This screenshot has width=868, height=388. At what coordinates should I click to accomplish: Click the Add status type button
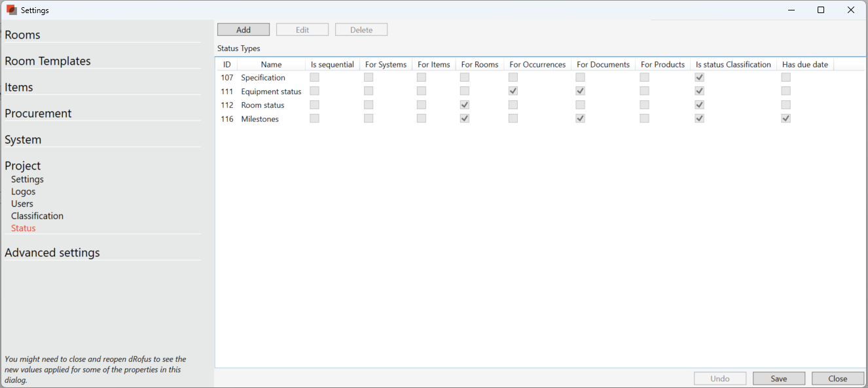click(244, 30)
